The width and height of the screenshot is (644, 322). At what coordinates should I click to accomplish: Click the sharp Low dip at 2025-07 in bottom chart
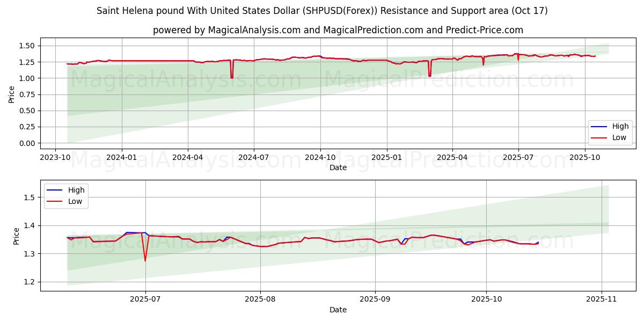point(145,260)
